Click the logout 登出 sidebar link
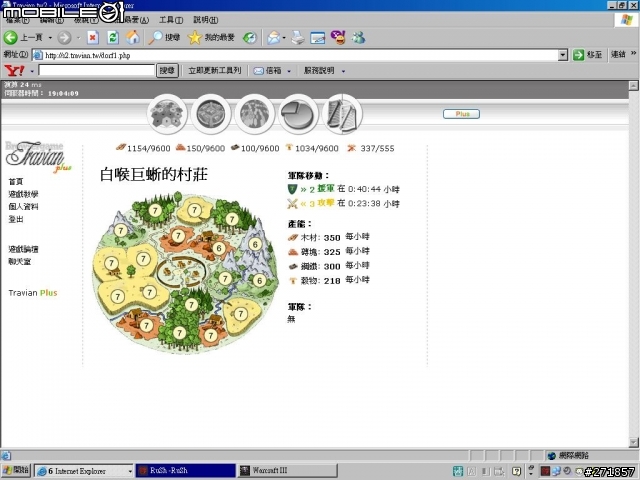 coord(16,219)
